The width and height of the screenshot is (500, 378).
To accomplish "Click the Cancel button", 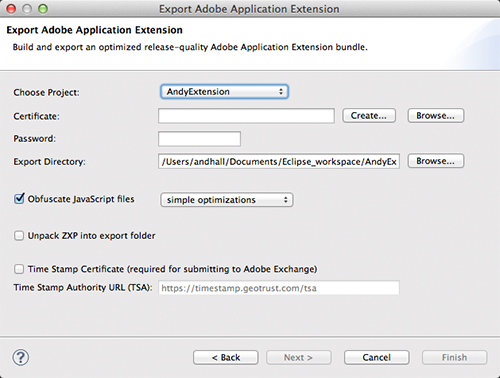I will (377, 357).
